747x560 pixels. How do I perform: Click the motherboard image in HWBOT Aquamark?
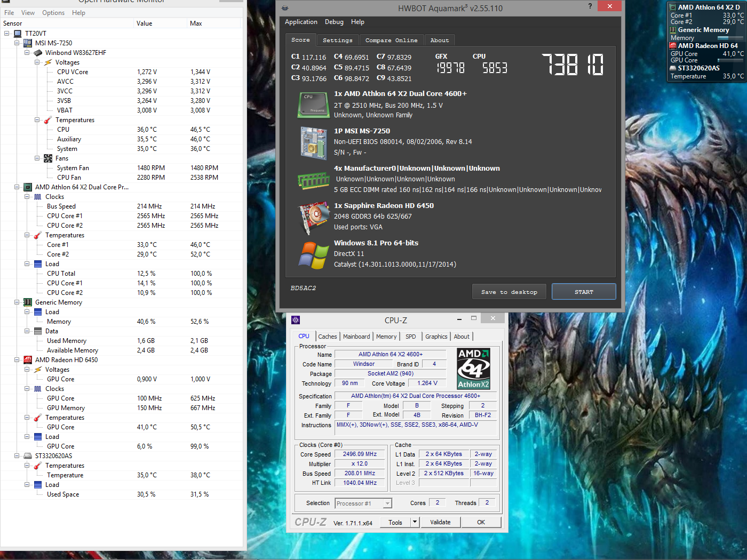[314, 143]
